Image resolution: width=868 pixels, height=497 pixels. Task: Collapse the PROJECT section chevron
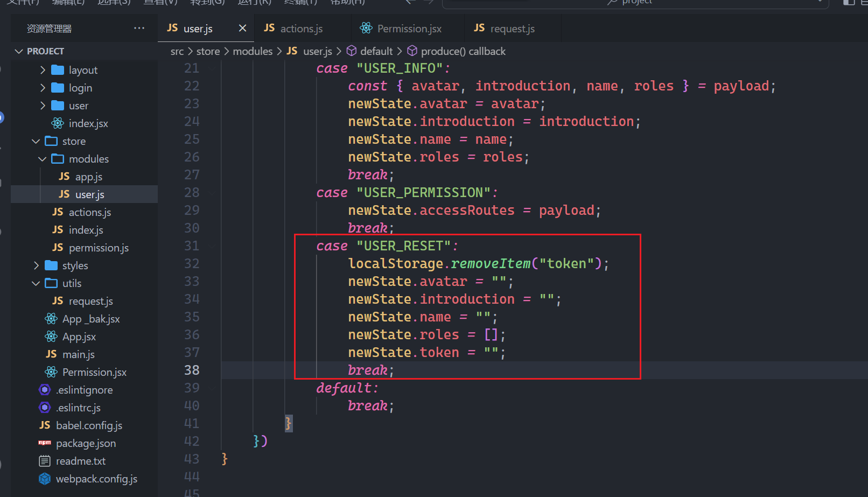[19, 51]
